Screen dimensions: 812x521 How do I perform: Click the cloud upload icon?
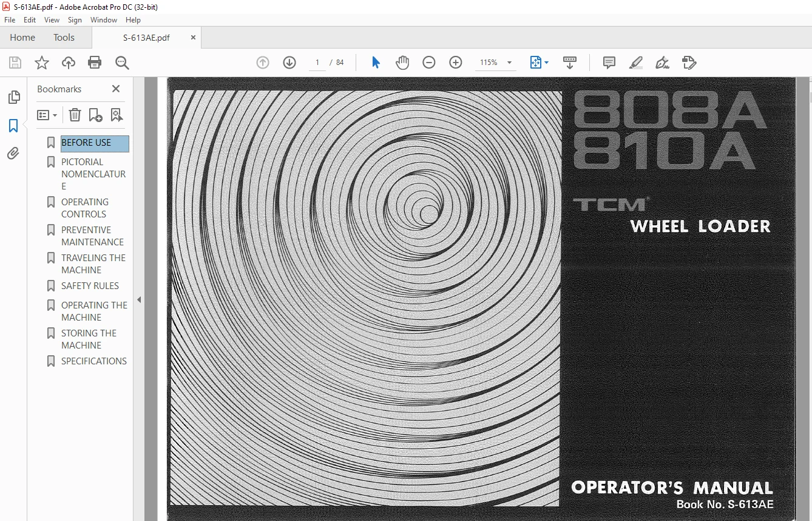coord(69,63)
